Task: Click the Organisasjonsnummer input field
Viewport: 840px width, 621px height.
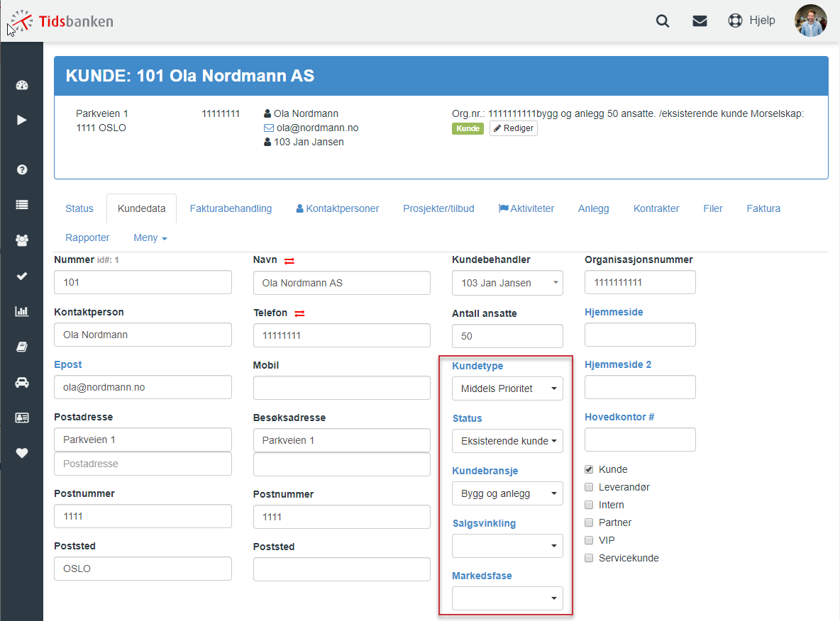Action: pyautogui.click(x=640, y=282)
